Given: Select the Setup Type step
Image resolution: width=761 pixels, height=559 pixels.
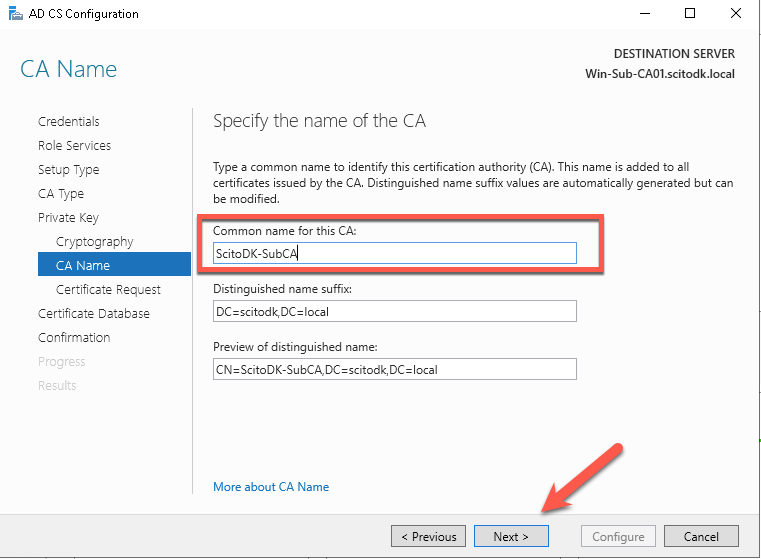Looking at the screenshot, I should (x=68, y=169).
